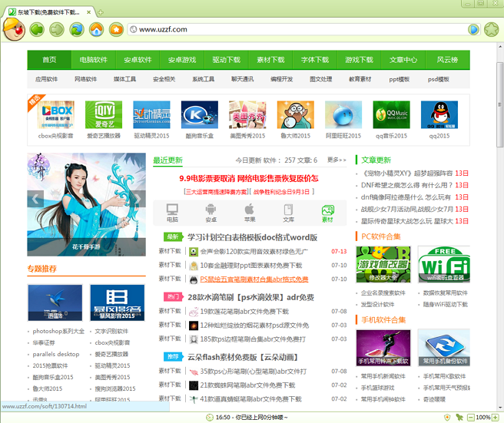504x423 pixels.
Task: Open the 暴风影音2015 thumbnail
Action: point(118,302)
